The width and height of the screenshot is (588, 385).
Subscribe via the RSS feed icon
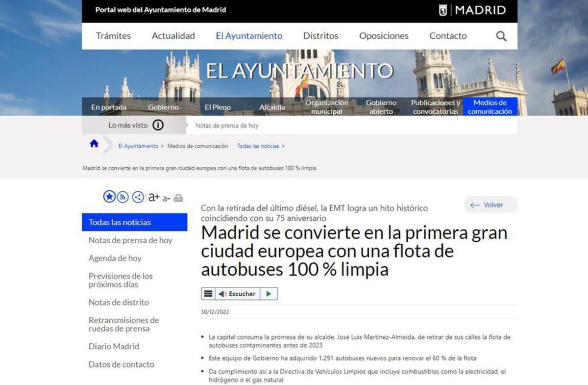coord(122,196)
